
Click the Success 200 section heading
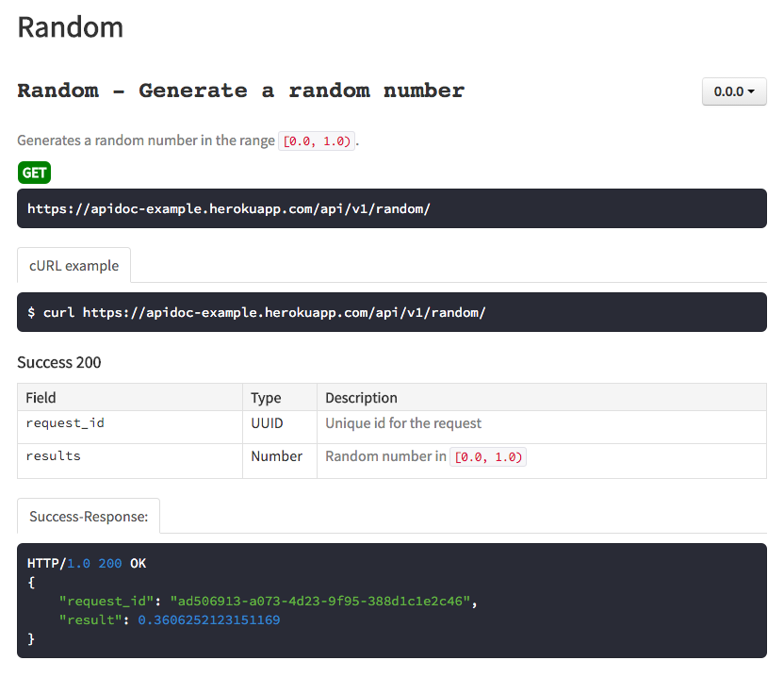(58, 362)
